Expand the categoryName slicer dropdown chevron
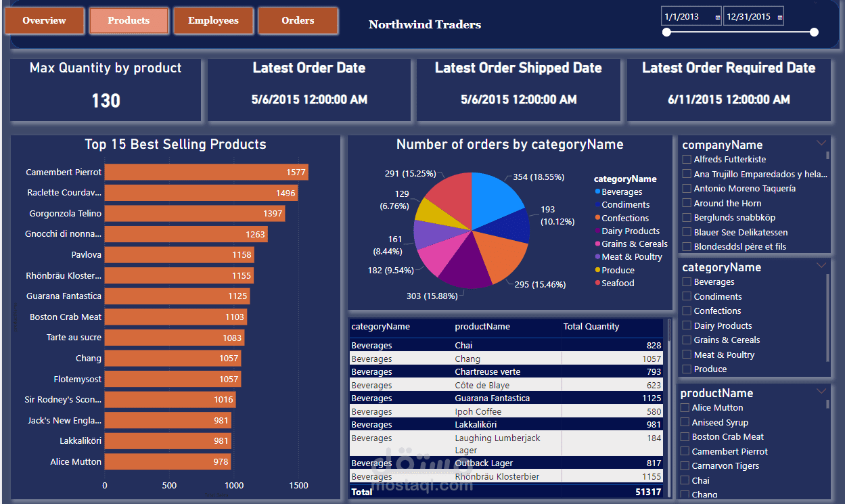This screenshot has height=504, width=845. point(821,265)
